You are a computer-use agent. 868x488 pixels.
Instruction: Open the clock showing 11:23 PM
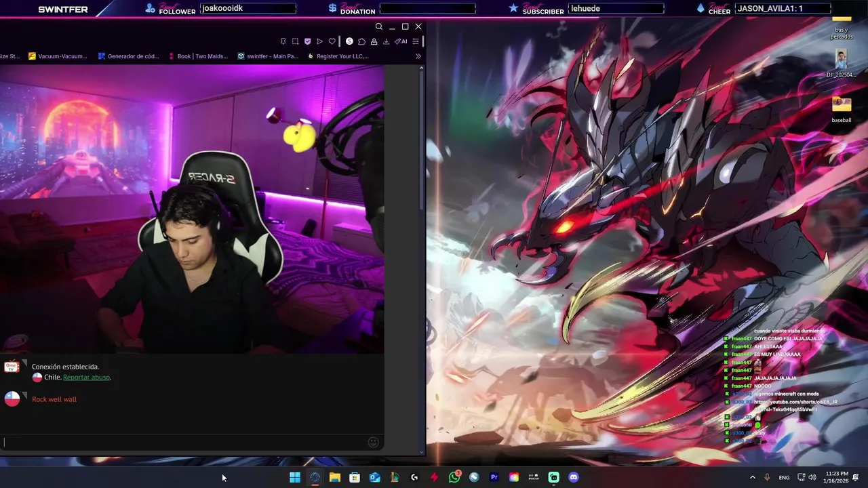coord(837,477)
